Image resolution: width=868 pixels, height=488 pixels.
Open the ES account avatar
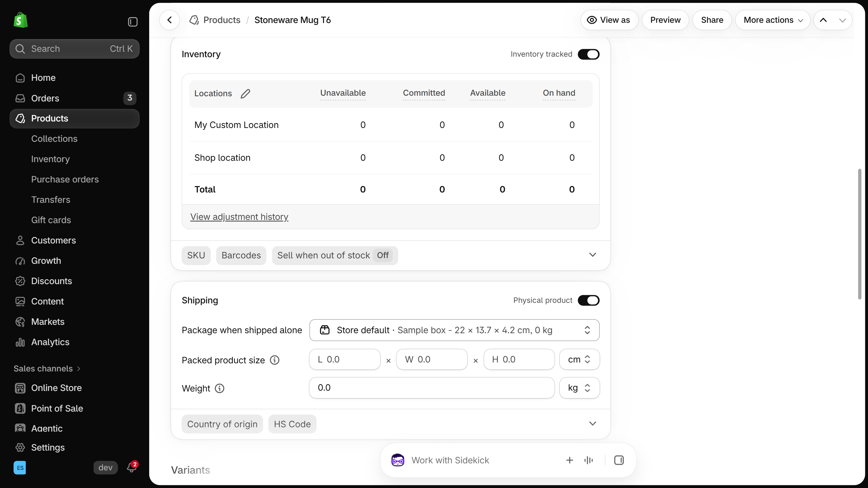coord(20,467)
